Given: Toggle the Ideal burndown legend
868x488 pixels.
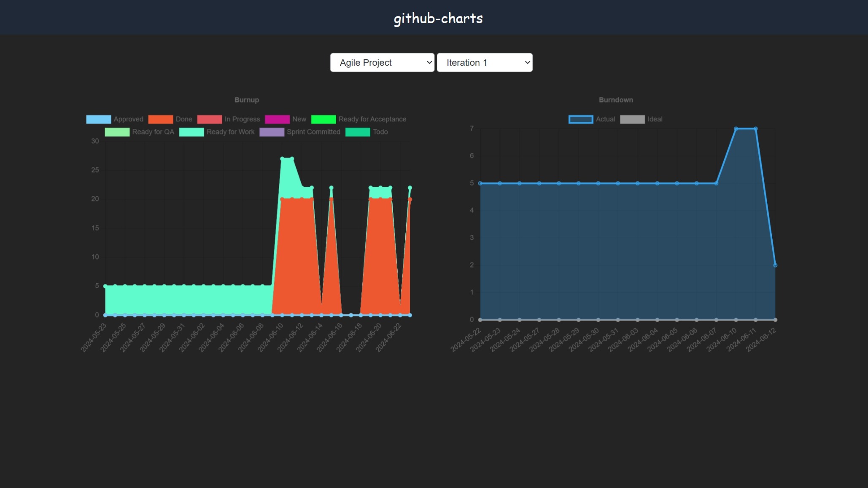Looking at the screenshot, I should pos(632,119).
